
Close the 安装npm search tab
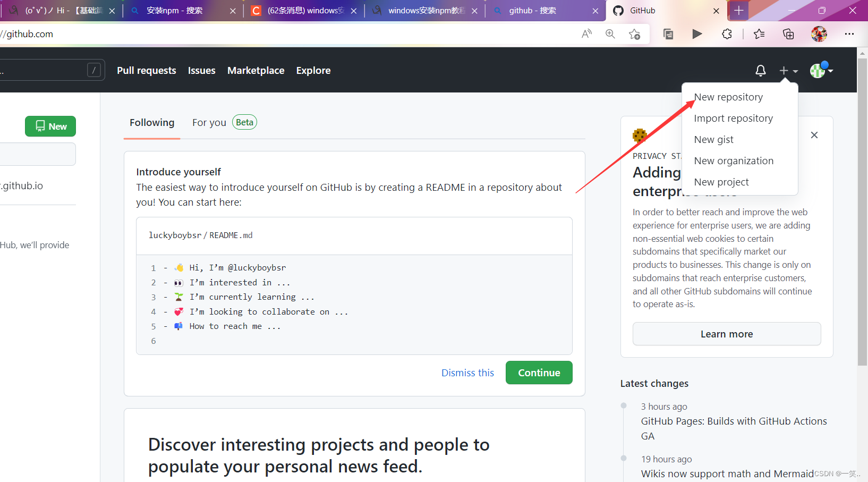tap(233, 11)
